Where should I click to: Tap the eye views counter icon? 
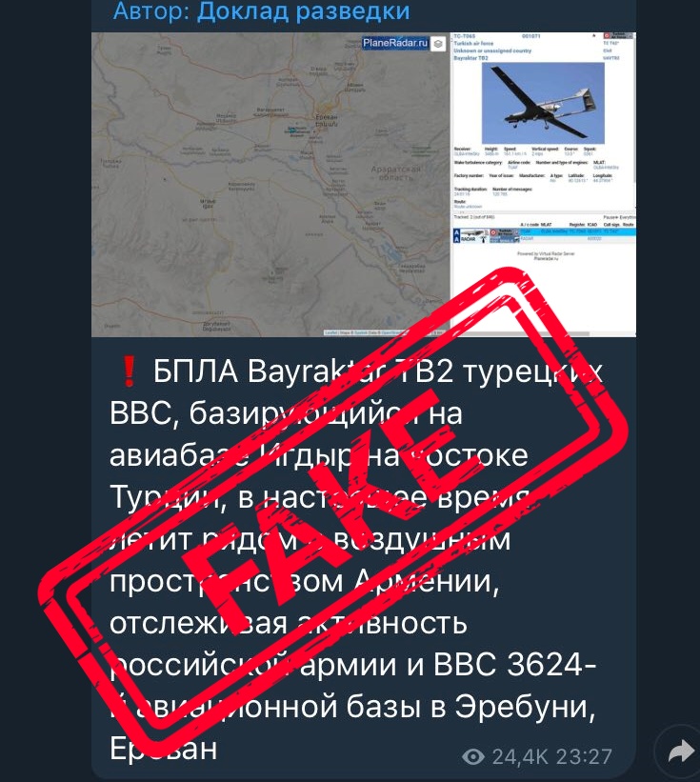[x=473, y=756]
